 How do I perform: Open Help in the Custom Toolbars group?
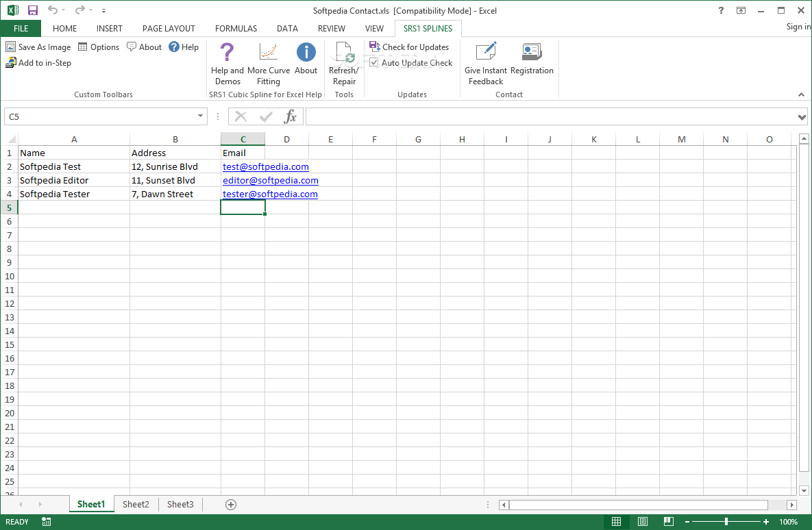[x=184, y=47]
